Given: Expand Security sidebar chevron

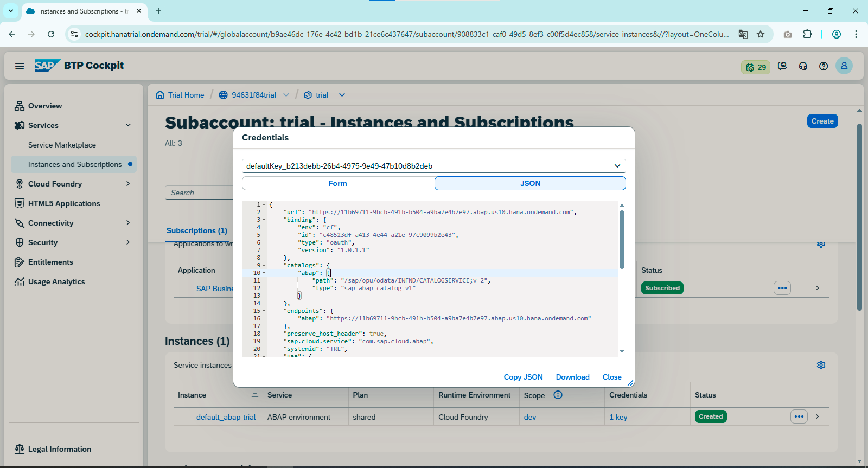Looking at the screenshot, I should click(x=128, y=242).
